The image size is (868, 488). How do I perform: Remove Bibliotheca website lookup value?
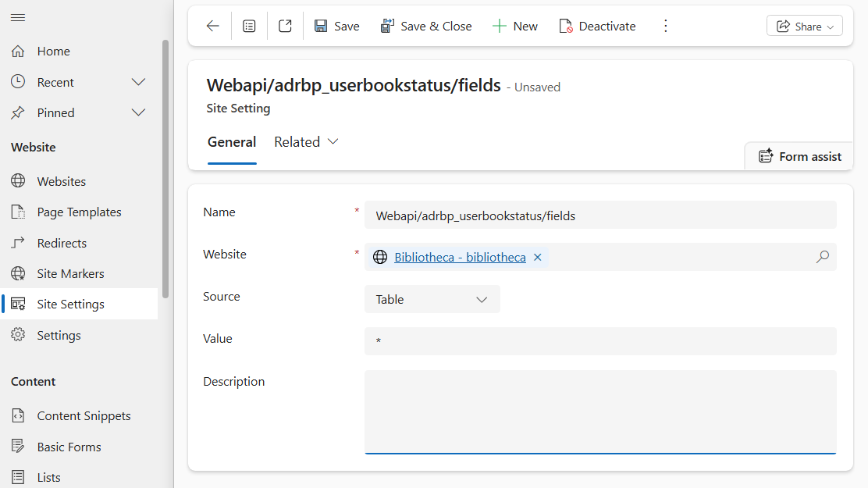pos(537,257)
